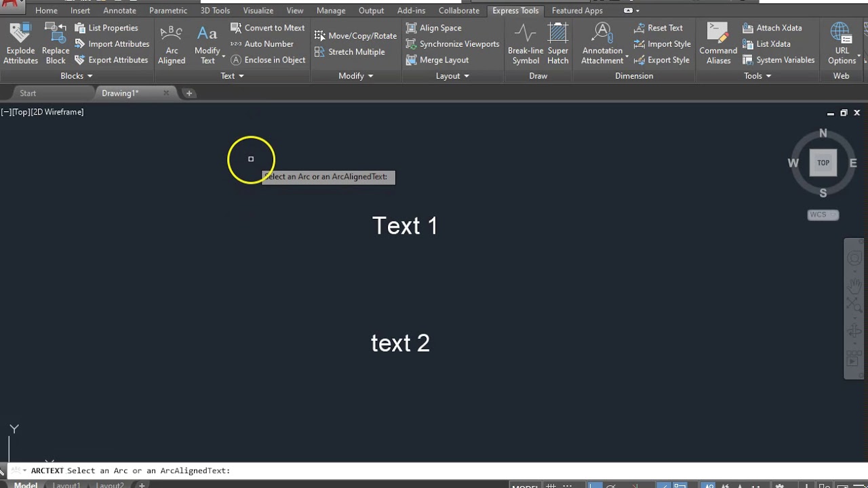Viewport: 868px width, 488px height.
Task: Click Align Space in Layout panel
Action: [434, 28]
